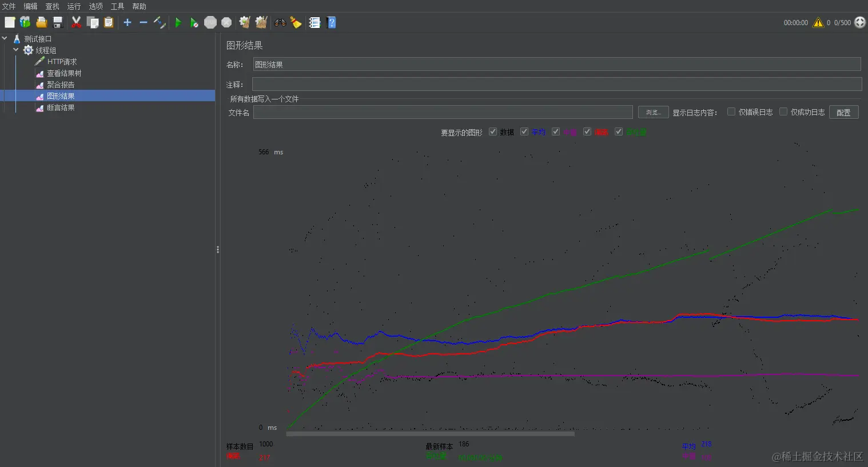Click the yellow warning triangle log icon

(818, 22)
